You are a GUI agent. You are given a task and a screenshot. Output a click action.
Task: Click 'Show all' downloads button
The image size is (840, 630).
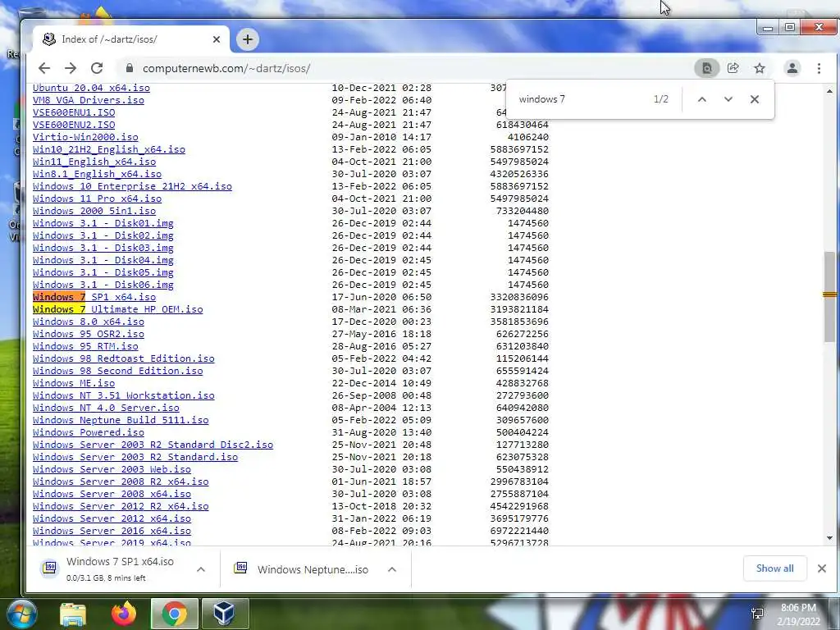(x=774, y=568)
